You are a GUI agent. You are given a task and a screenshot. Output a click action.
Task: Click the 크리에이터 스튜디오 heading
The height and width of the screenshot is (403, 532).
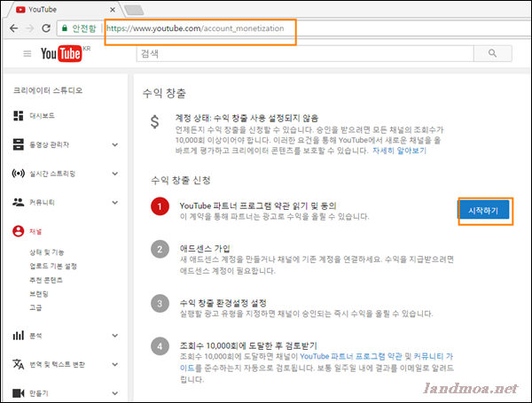(x=48, y=90)
